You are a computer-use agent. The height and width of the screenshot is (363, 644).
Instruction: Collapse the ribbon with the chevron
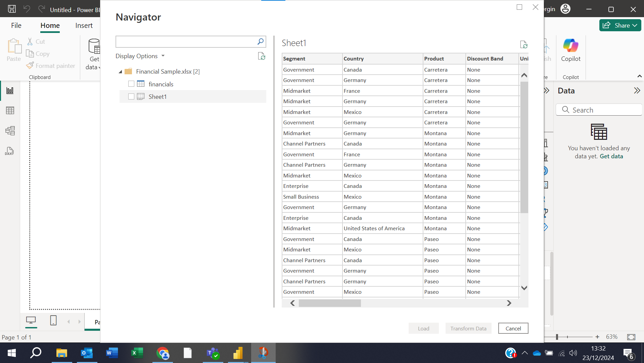pos(639,77)
